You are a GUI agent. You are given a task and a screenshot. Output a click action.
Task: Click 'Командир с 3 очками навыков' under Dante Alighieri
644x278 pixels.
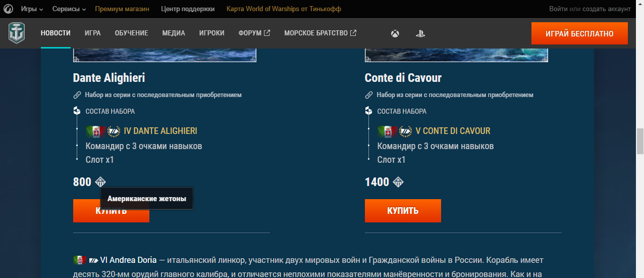coord(144,146)
